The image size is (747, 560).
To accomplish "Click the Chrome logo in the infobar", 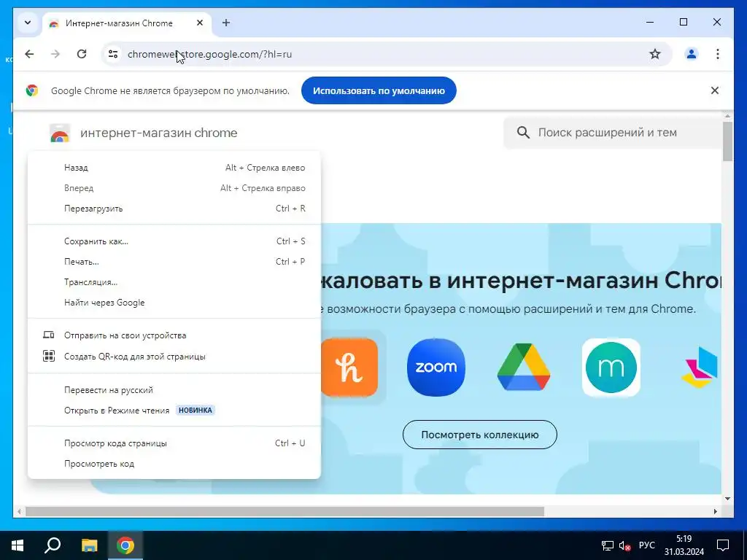I will click(x=32, y=90).
